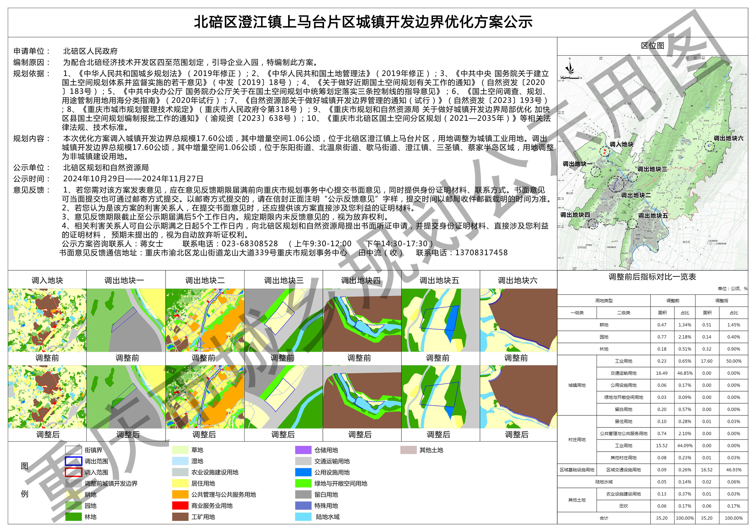Image resolution: width=756 pixels, height=532 pixels.
Task: Choose the orange 公共管理与公共服务用地 swatch
Action: 180,494
